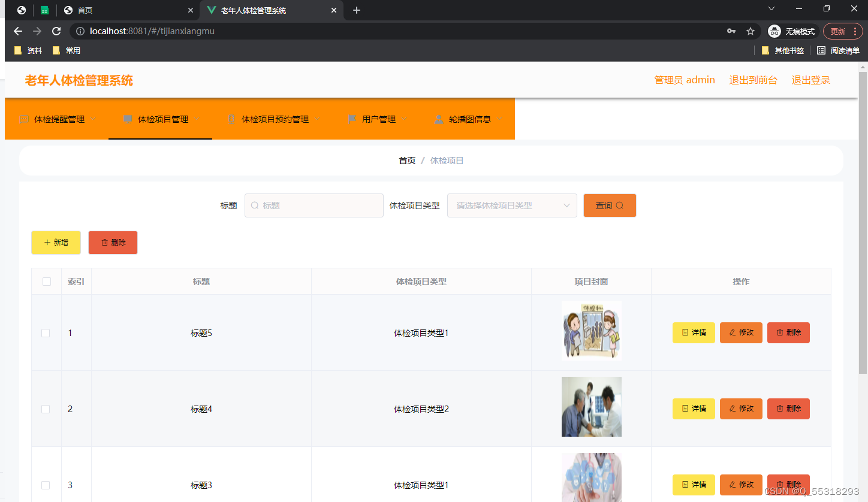Image resolution: width=868 pixels, height=502 pixels.
Task: Open the 其他书签 folder
Action: [x=783, y=51]
